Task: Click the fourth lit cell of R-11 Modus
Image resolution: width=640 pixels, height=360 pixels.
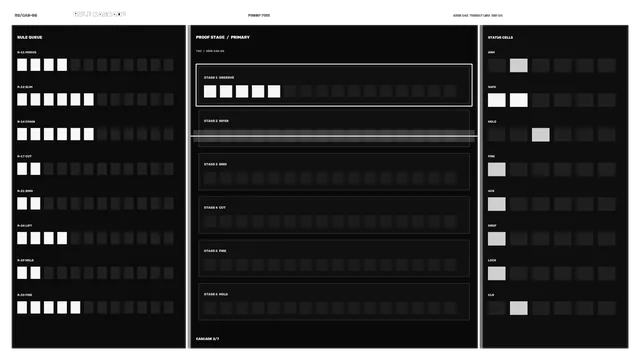Action: pos(62,64)
